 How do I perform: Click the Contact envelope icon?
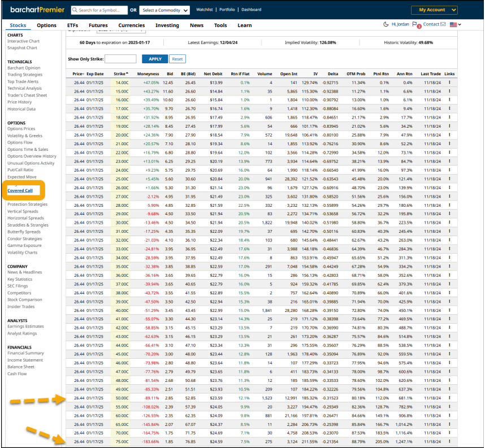(443, 24)
